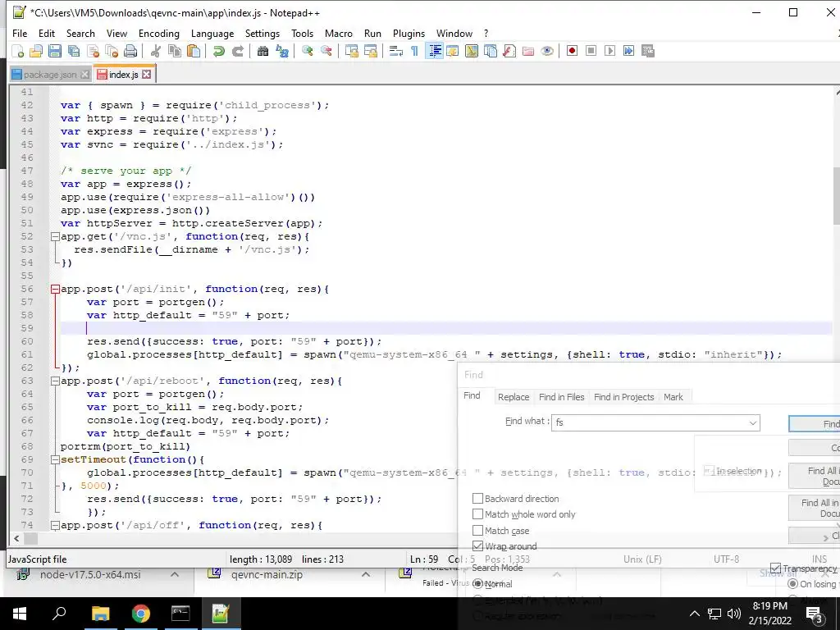The height and width of the screenshot is (630, 840).
Task: Open the File menu
Action: click(20, 33)
